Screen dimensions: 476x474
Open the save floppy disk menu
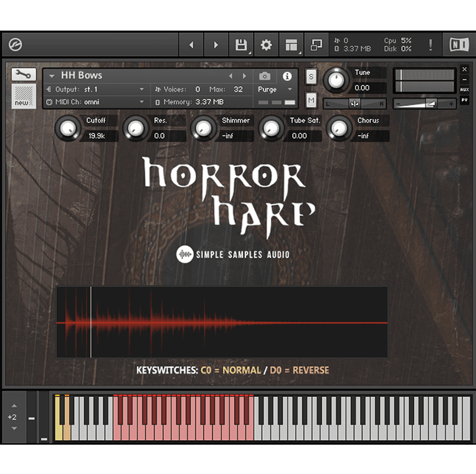[x=241, y=45]
